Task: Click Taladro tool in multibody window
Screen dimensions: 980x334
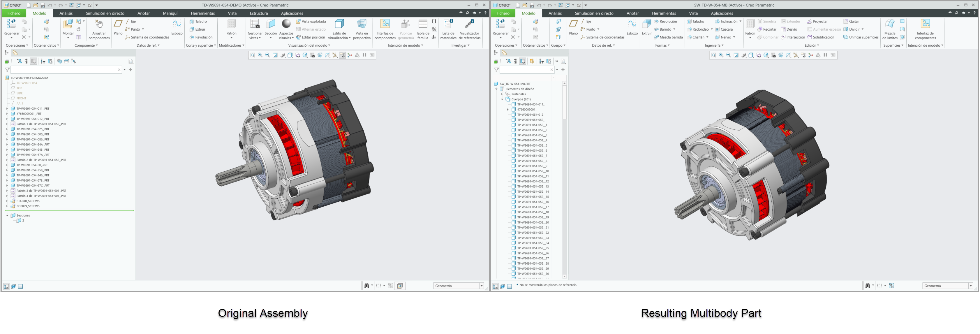Action: pyautogui.click(x=696, y=21)
